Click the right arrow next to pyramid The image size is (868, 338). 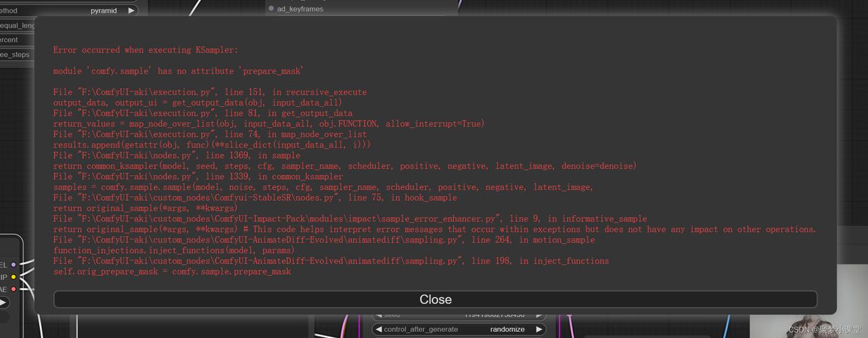coord(131,11)
